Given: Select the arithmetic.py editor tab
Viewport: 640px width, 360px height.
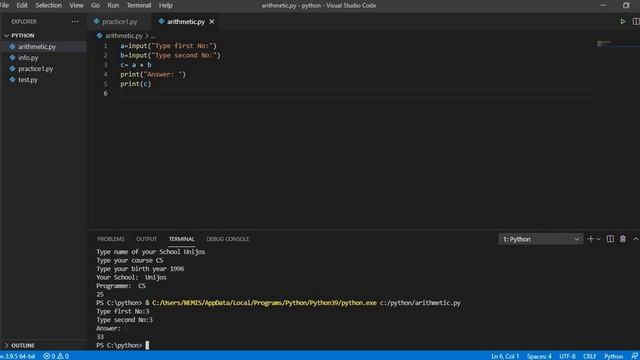Looking at the screenshot, I should tap(186, 22).
